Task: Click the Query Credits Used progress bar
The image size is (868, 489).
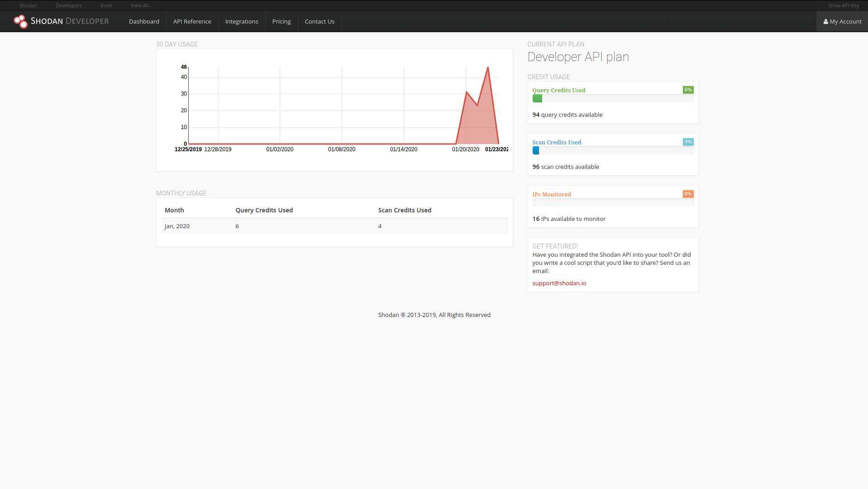Action: (613, 99)
